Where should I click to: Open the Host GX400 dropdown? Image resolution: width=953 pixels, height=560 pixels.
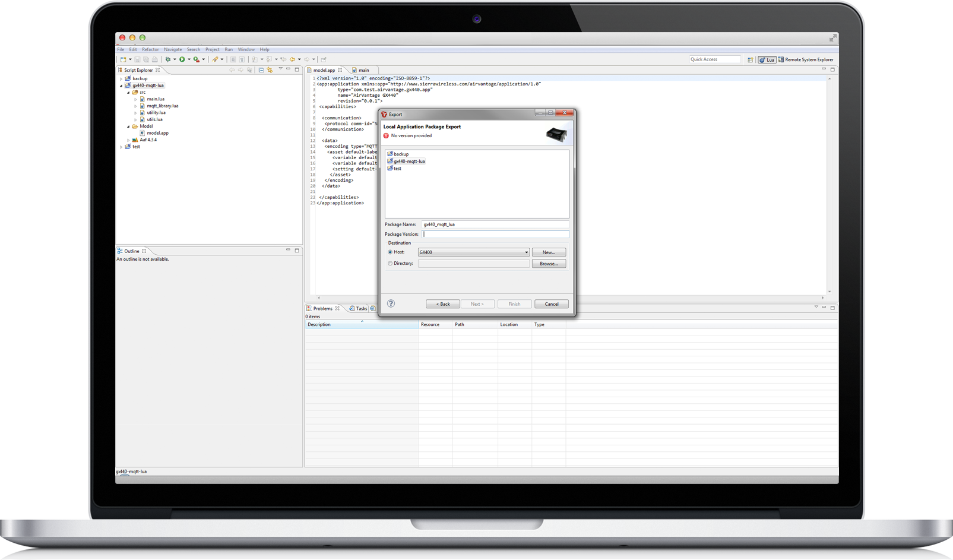click(x=526, y=252)
